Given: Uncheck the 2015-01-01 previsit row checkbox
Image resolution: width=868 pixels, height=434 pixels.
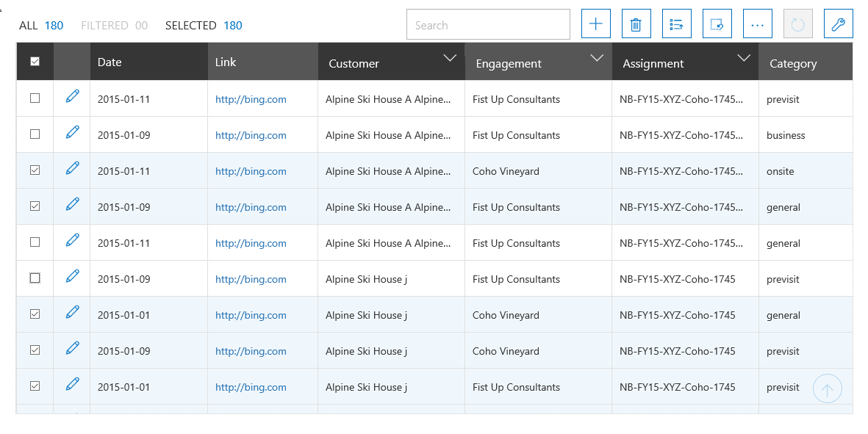Looking at the screenshot, I should (x=35, y=386).
